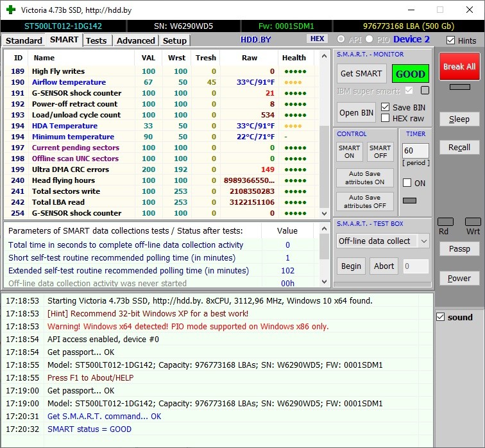Open the SMART tab
The height and width of the screenshot is (448, 485).
64,40
